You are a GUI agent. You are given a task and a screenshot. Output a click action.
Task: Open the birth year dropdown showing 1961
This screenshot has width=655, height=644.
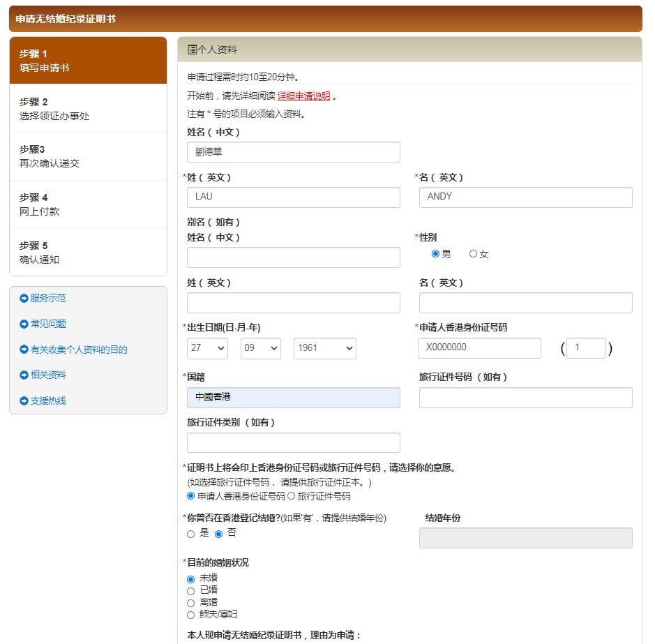pos(324,348)
